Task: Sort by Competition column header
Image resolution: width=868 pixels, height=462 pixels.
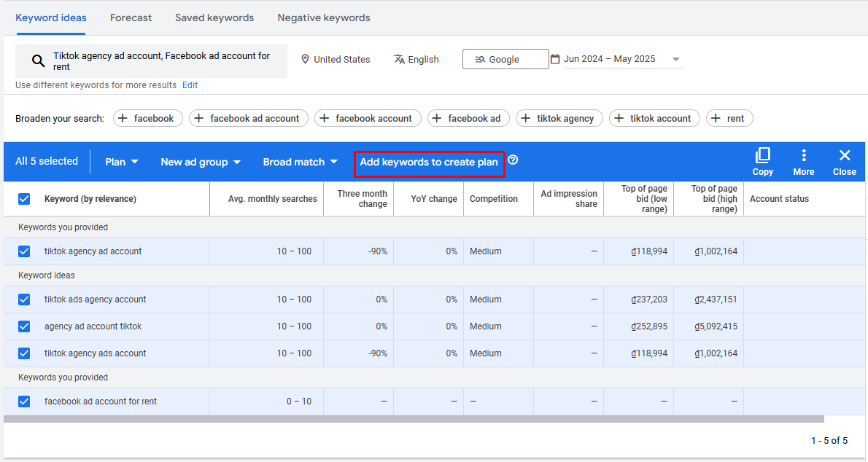Action: coord(494,199)
